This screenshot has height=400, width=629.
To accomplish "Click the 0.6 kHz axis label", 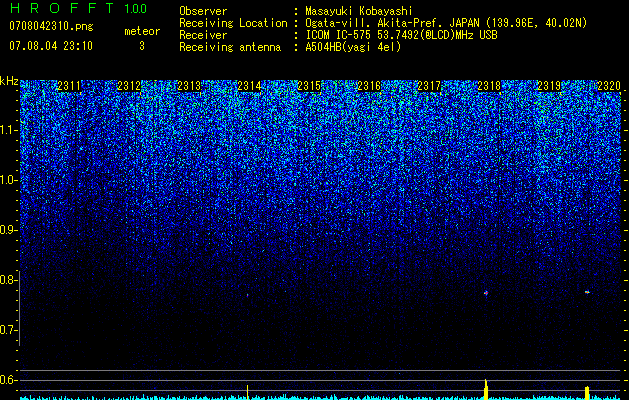I will [x=9, y=380].
